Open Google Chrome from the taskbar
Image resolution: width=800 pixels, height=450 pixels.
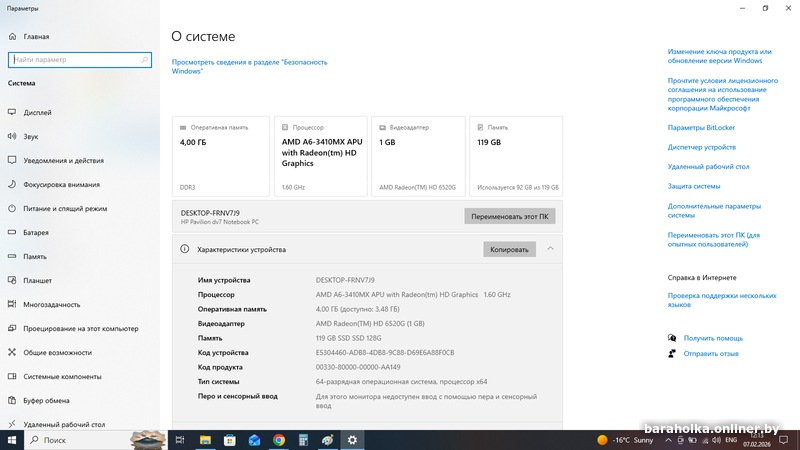coord(279,440)
